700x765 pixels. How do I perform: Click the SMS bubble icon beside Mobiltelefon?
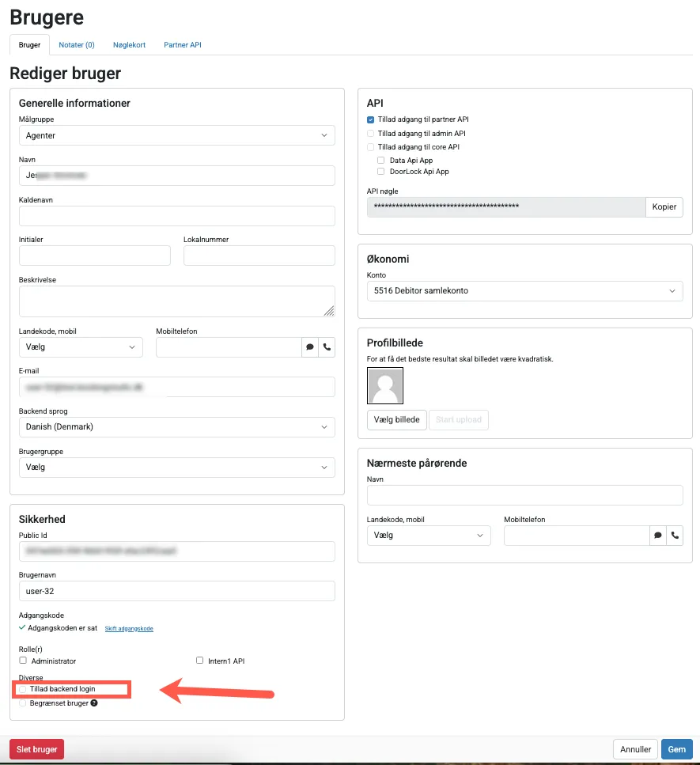coord(309,347)
